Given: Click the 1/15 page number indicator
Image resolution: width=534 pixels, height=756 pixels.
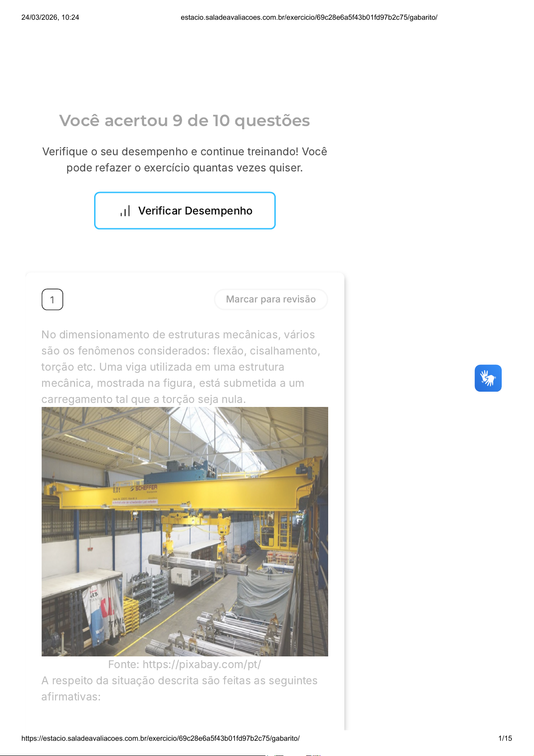Looking at the screenshot, I should tap(505, 738).
